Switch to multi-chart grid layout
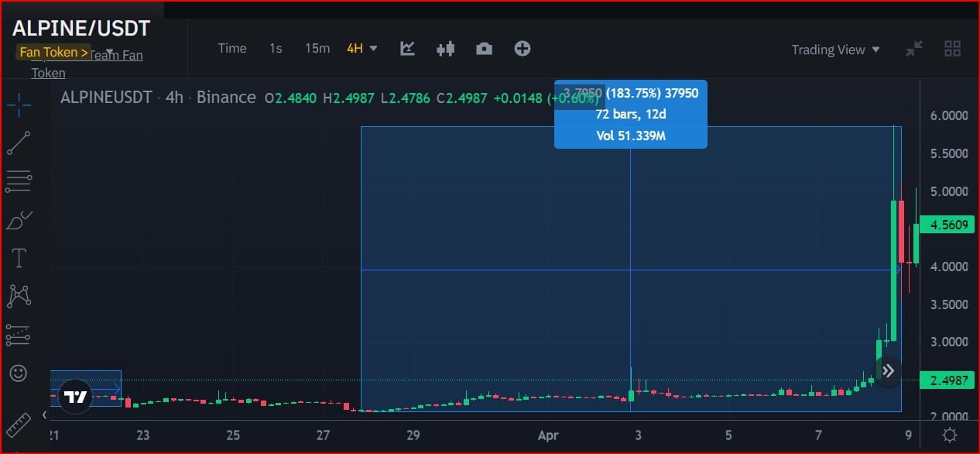Image resolution: width=980 pixels, height=454 pixels. pyautogui.click(x=953, y=49)
